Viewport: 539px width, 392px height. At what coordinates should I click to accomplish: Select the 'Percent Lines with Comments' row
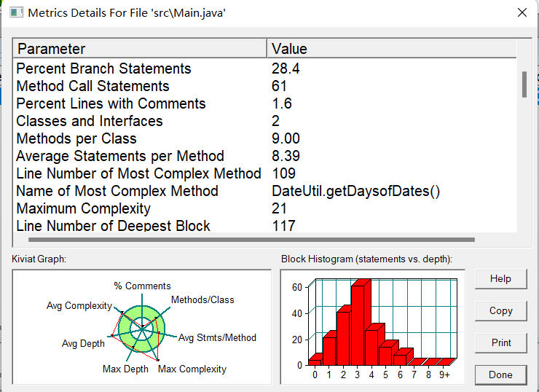pyautogui.click(x=265, y=103)
